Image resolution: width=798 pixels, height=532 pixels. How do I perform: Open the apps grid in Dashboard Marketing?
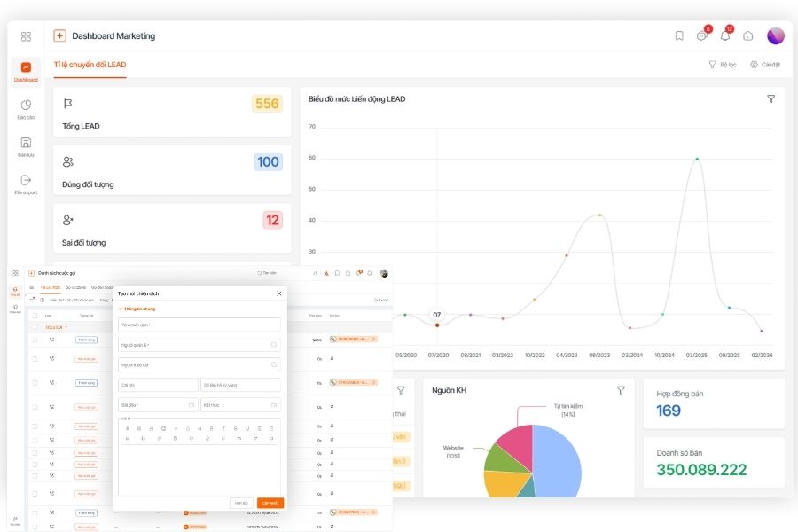coord(26,36)
